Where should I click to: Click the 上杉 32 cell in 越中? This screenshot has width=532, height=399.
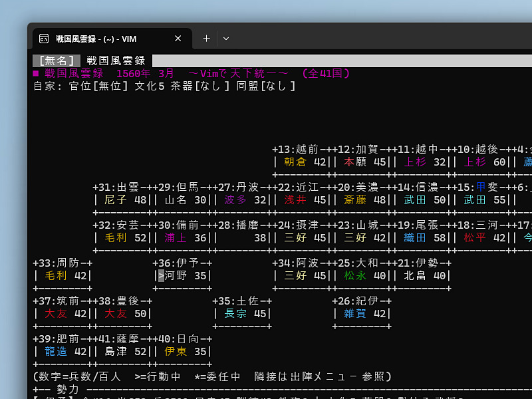pyautogui.click(x=425, y=162)
